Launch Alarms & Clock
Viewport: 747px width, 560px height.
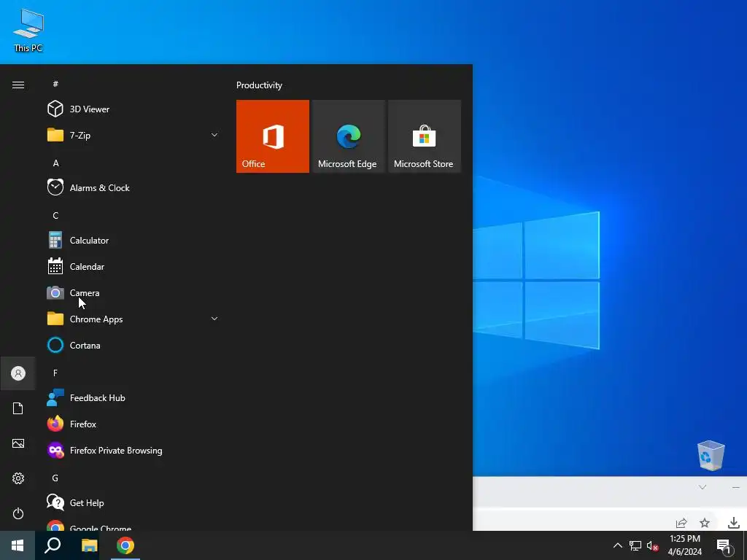(133, 187)
